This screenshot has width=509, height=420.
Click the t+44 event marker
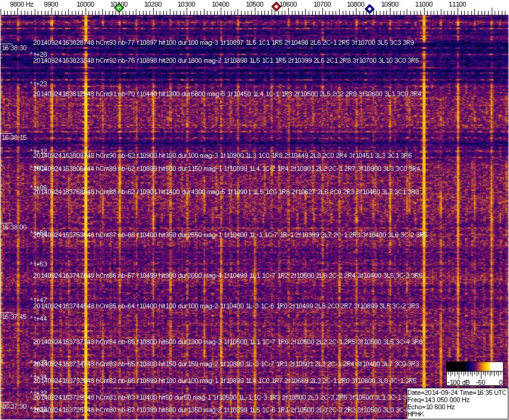pyautogui.click(x=39, y=318)
